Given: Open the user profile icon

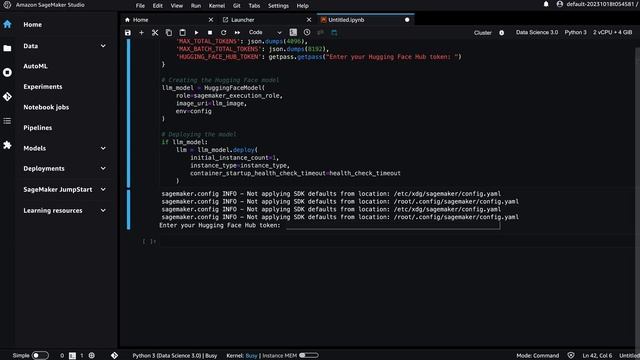Looking at the screenshot, I should click(560, 4).
